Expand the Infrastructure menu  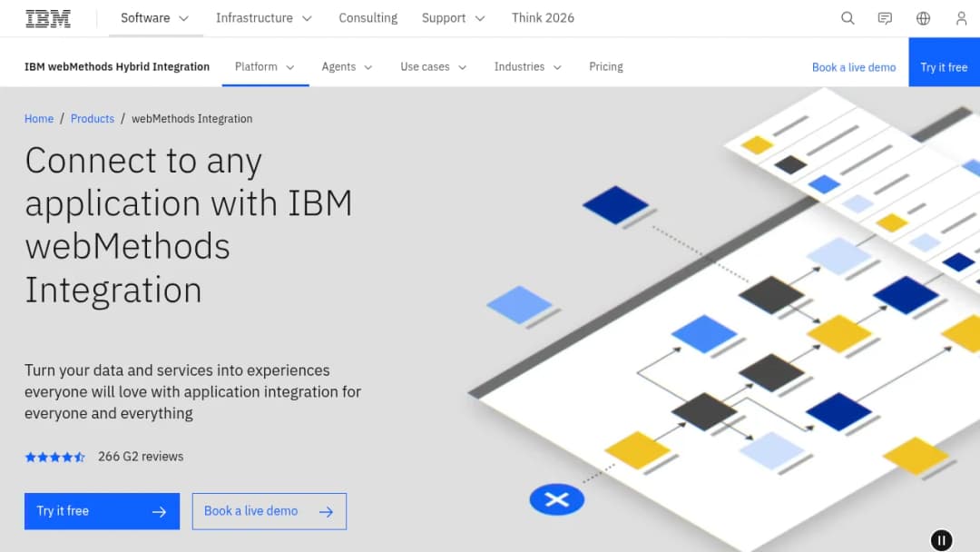[x=264, y=18]
